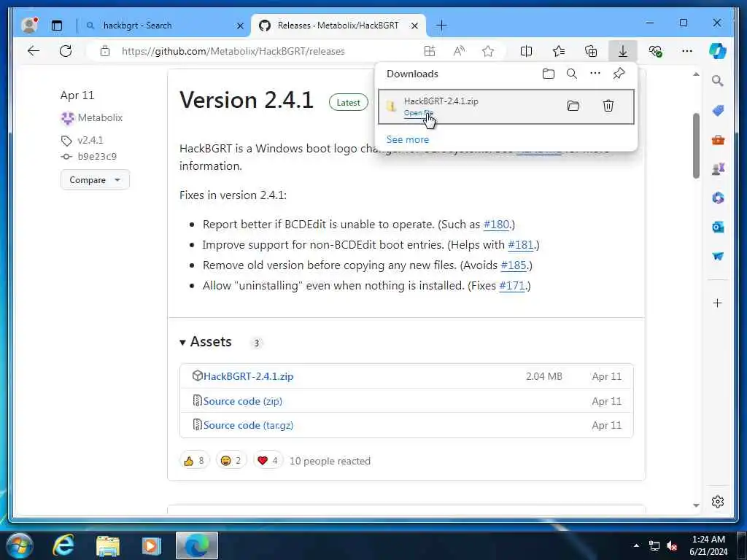This screenshot has width=747, height=560.
Task: Open sidebar Tools briefcase icon
Action: pos(718,140)
